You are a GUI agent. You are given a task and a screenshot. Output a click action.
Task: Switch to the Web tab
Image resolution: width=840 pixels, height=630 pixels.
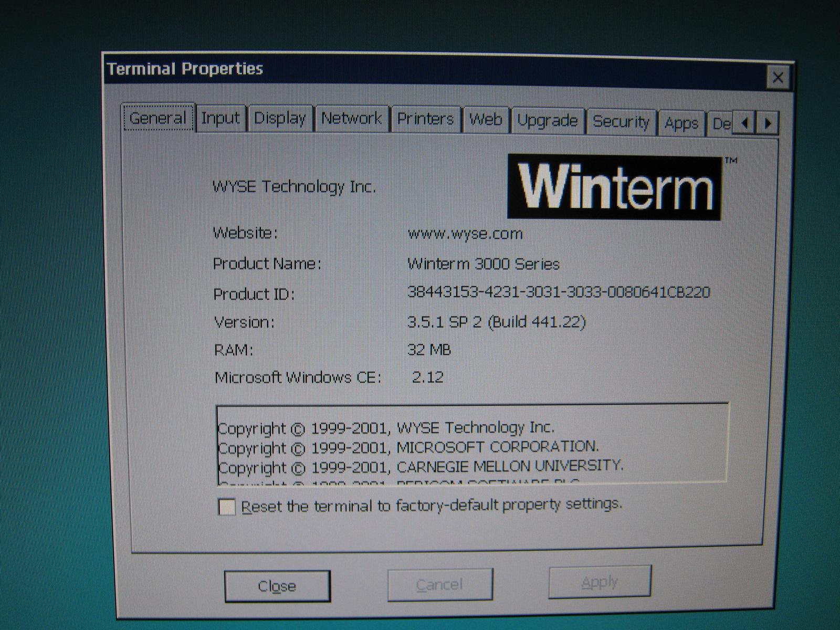pyautogui.click(x=486, y=120)
